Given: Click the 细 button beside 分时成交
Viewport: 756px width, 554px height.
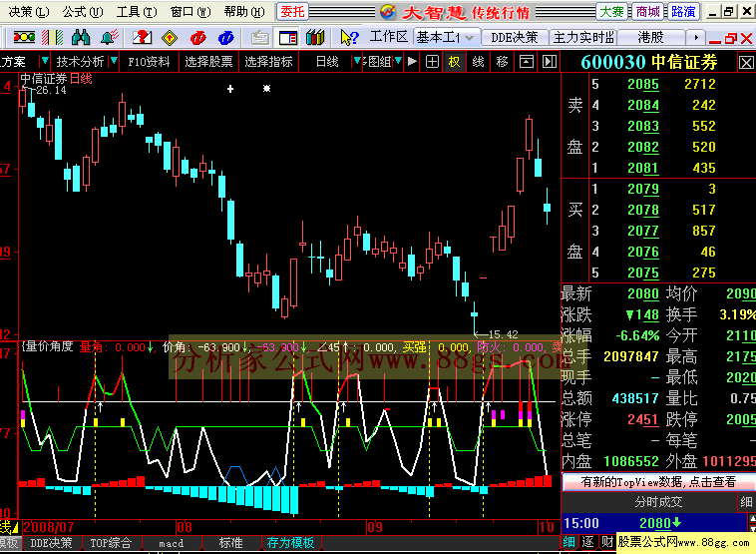Looking at the screenshot, I should pos(746,502).
